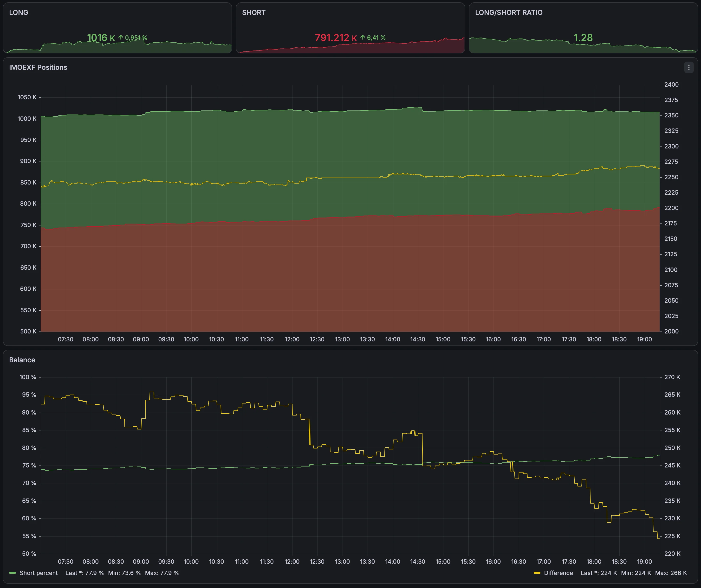
Task: Click the 500 K axis label in Positions
Action: (28, 331)
